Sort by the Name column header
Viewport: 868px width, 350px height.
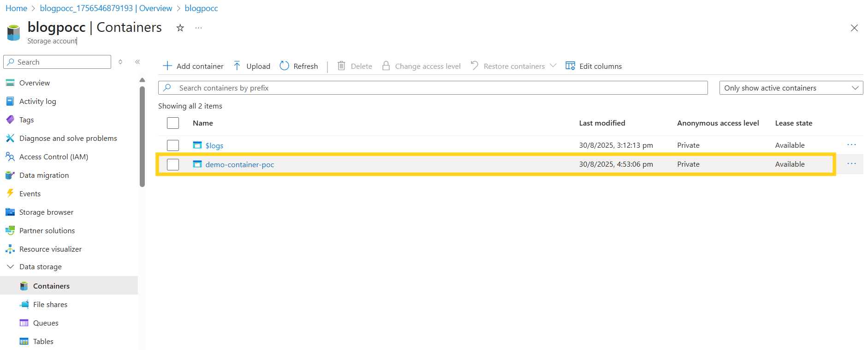pos(203,123)
